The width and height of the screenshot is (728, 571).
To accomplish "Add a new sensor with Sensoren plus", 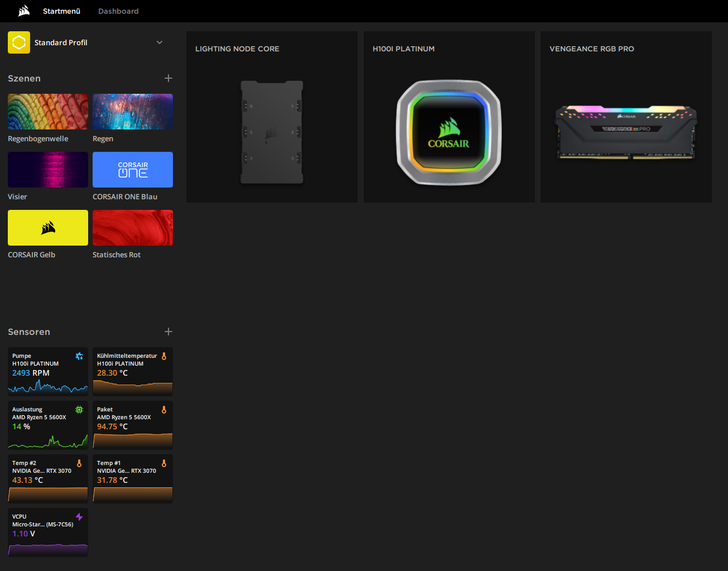I will point(168,332).
